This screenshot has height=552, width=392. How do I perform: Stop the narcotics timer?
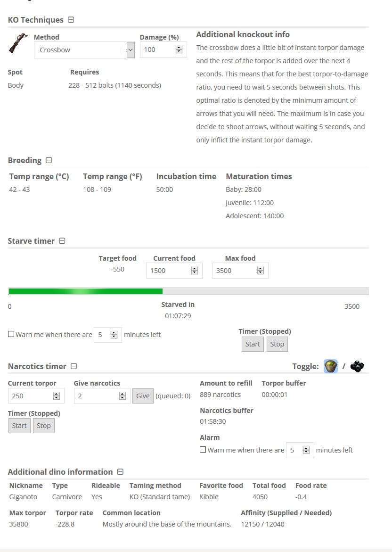44,426
